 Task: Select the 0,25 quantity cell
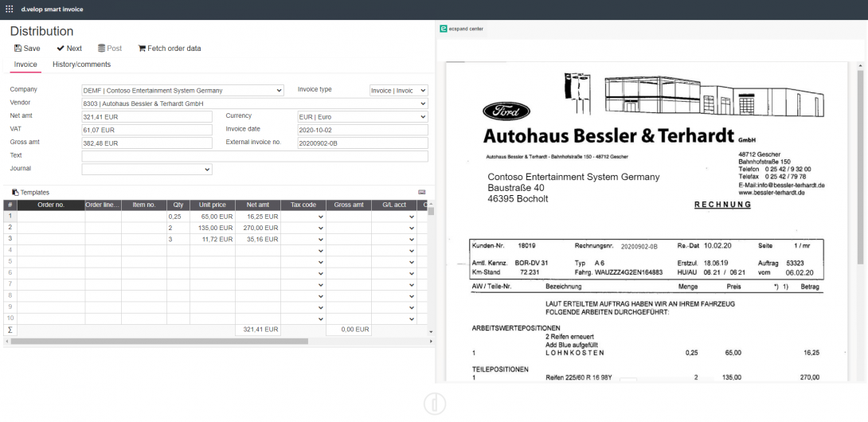tap(178, 217)
